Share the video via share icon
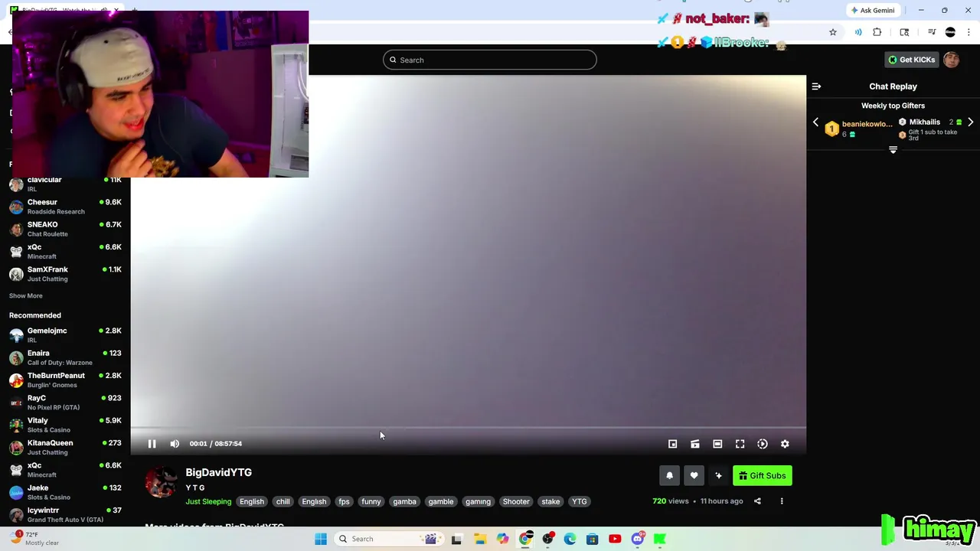980x551 pixels. pyautogui.click(x=757, y=501)
